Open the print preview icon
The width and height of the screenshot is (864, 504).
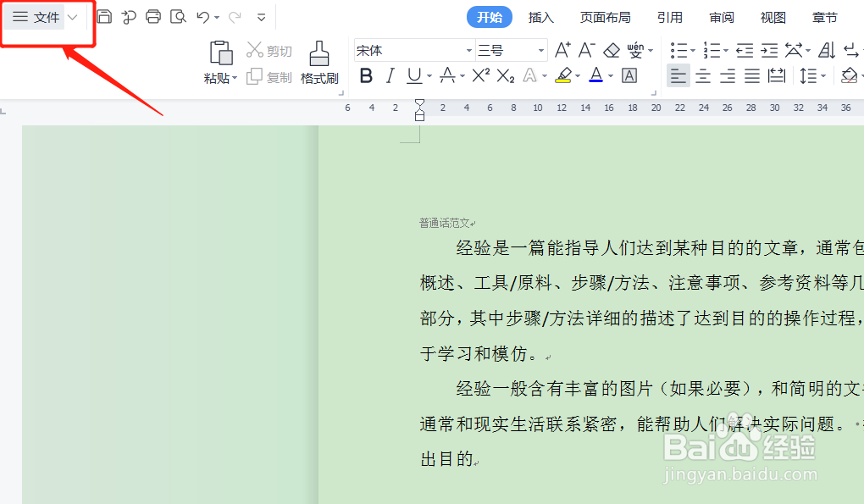click(179, 15)
